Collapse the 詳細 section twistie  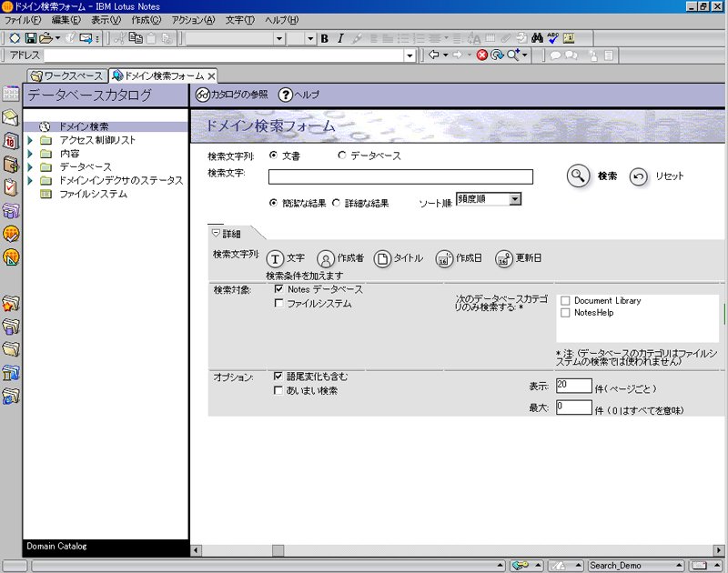pos(216,233)
